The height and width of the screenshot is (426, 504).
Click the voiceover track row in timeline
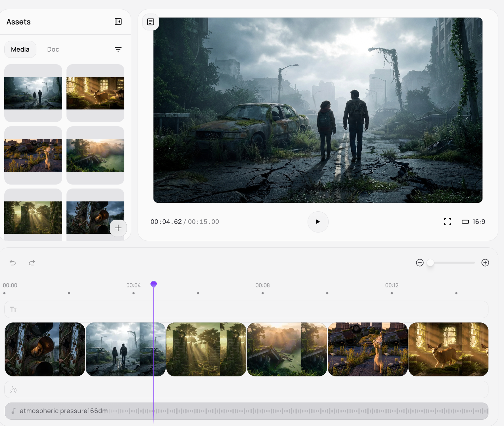pyautogui.click(x=246, y=390)
